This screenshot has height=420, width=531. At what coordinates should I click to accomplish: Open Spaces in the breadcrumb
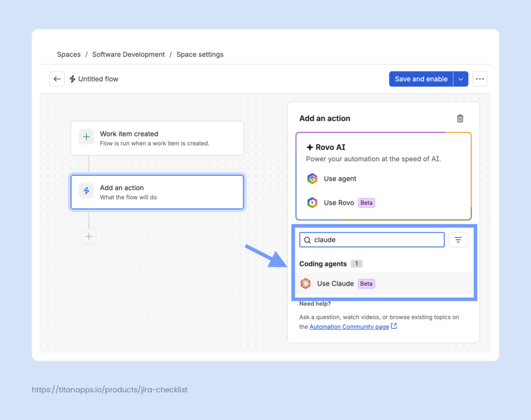click(69, 54)
